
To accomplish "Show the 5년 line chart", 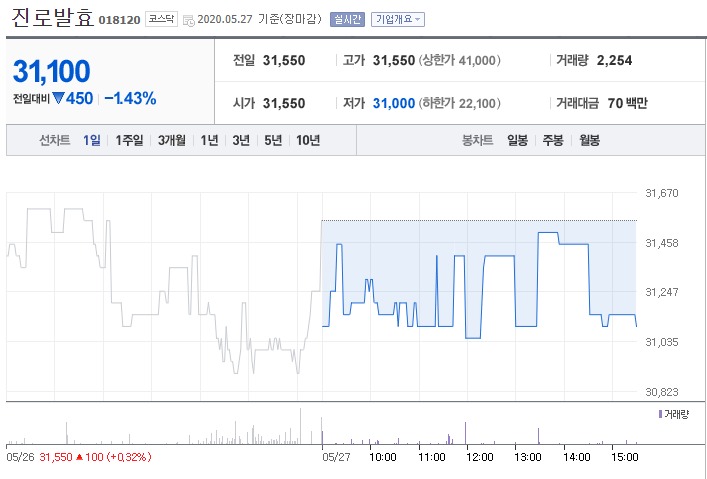I will coord(273,140).
